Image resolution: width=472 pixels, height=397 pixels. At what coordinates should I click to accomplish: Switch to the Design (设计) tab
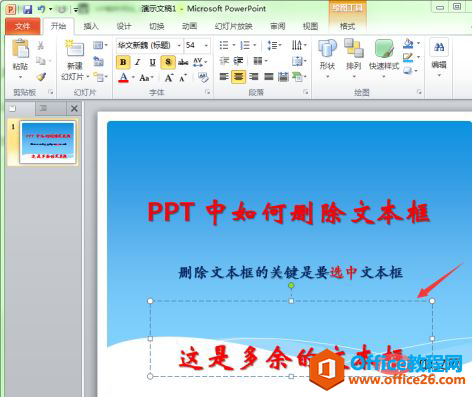[124, 26]
